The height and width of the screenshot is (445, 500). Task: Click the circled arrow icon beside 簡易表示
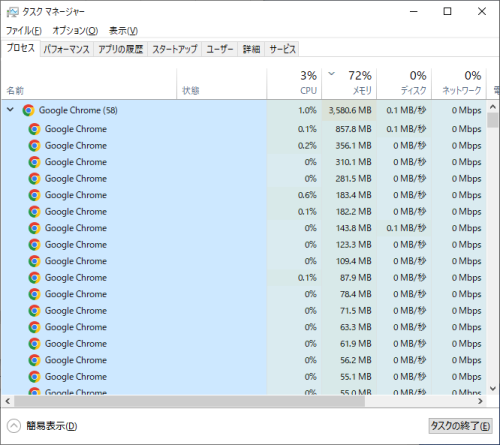14,426
